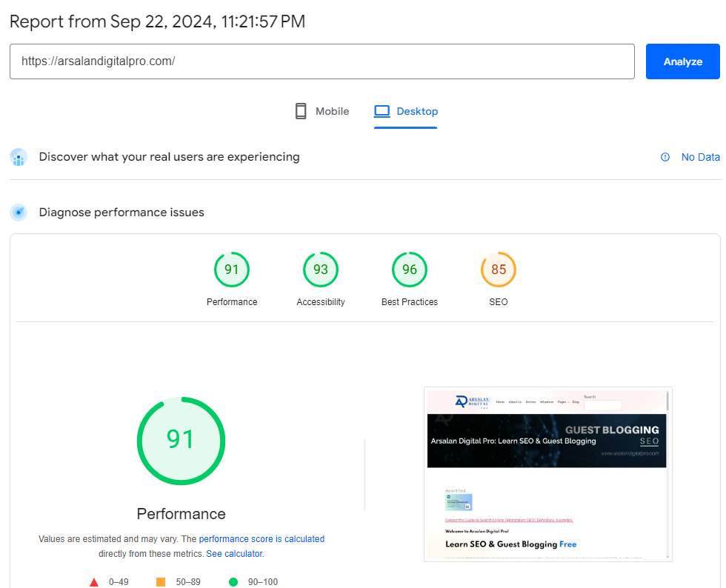Click the red triangle 0–49 legend icon
The image size is (726, 588).
[x=94, y=582]
